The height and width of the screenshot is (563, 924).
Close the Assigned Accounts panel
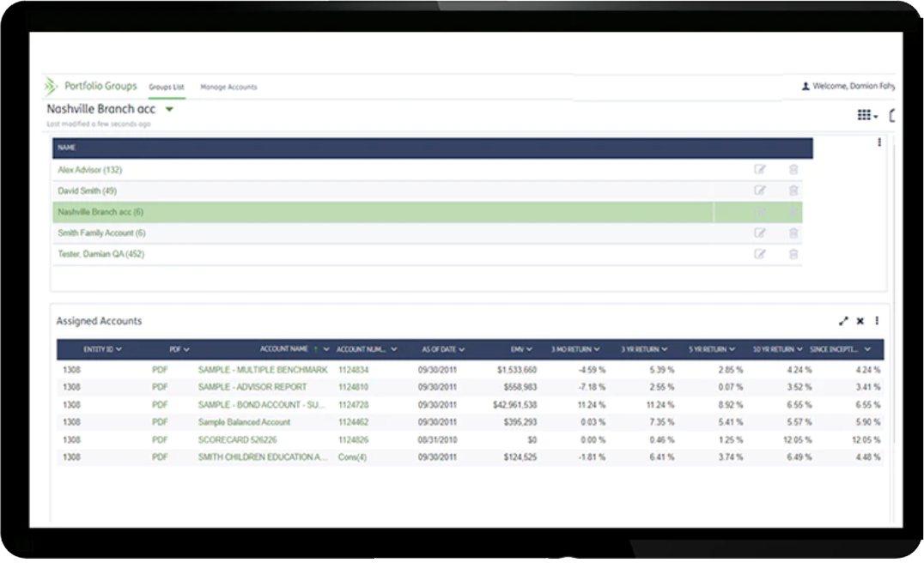(x=860, y=321)
